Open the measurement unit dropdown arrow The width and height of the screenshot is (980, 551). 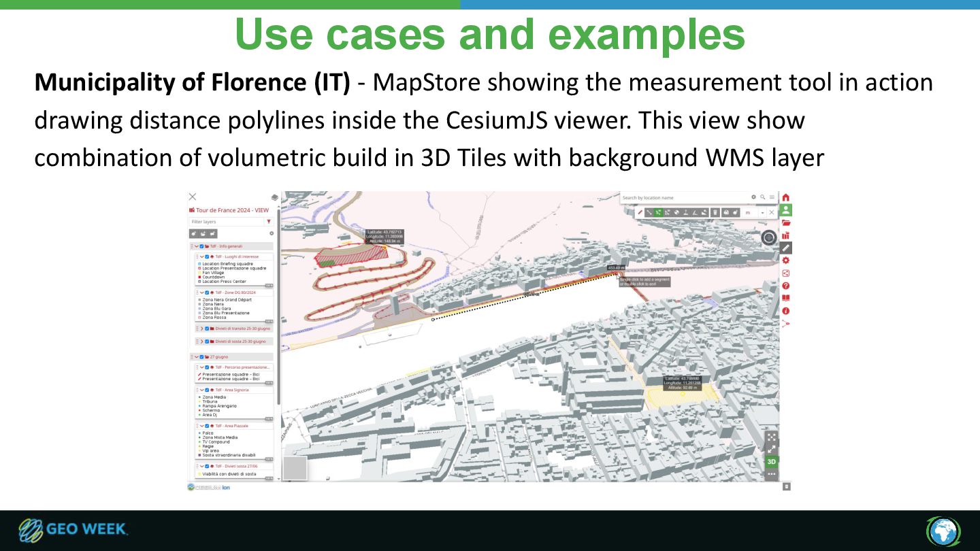tap(762, 213)
